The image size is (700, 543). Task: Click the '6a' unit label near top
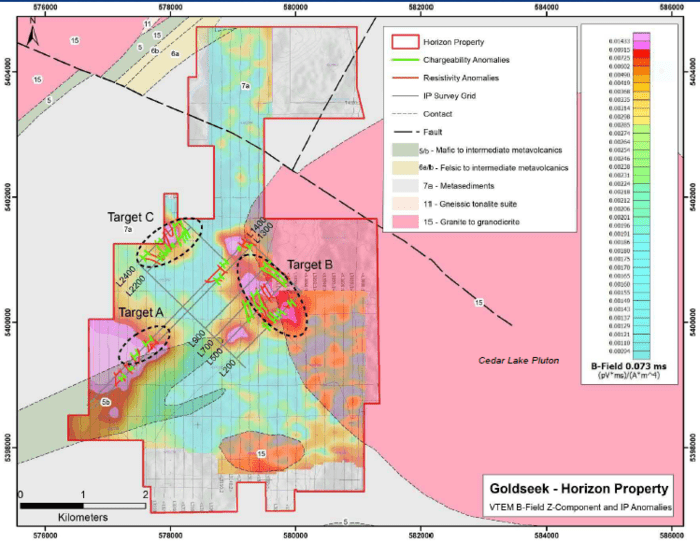point(175,54)
